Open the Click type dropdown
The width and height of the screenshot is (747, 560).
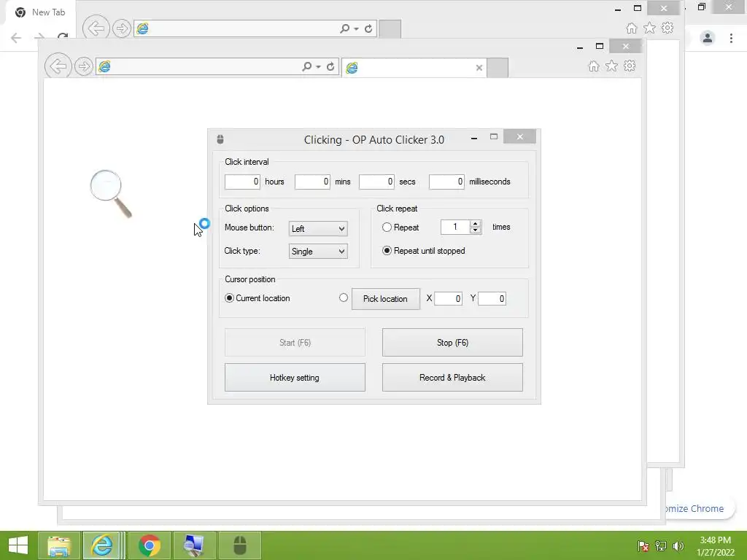point(318,252)
